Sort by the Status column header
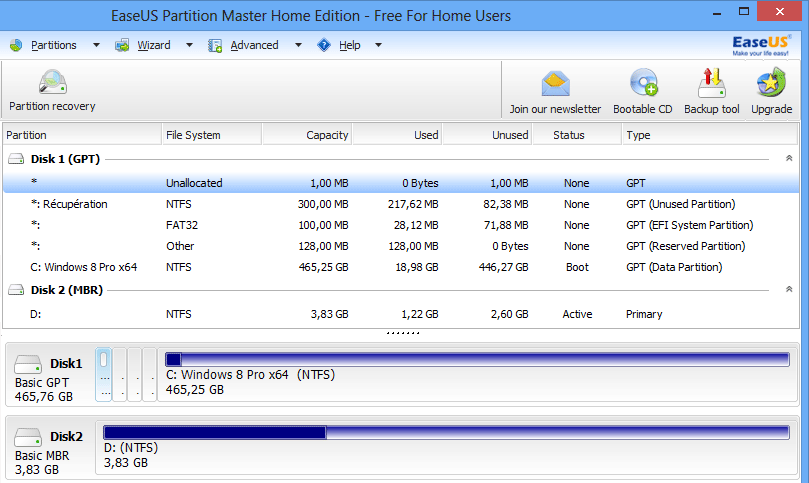This screenshot has width=809, height=483. tap(577, 135)
